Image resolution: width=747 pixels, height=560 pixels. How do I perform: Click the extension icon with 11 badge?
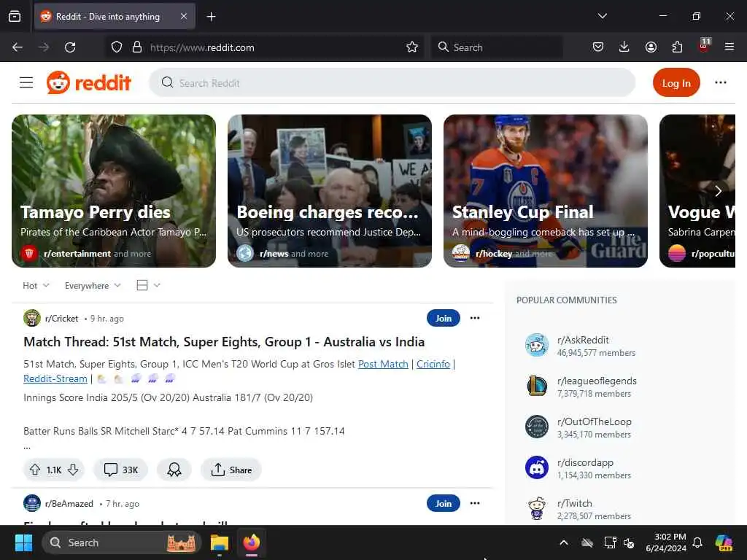click(x=704, y=46)
